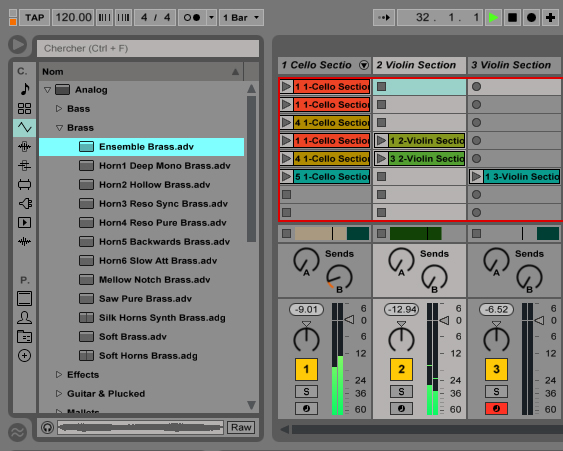Select the MIDI Effects icon in browser

pyautogui.click(x=24, y=166)
